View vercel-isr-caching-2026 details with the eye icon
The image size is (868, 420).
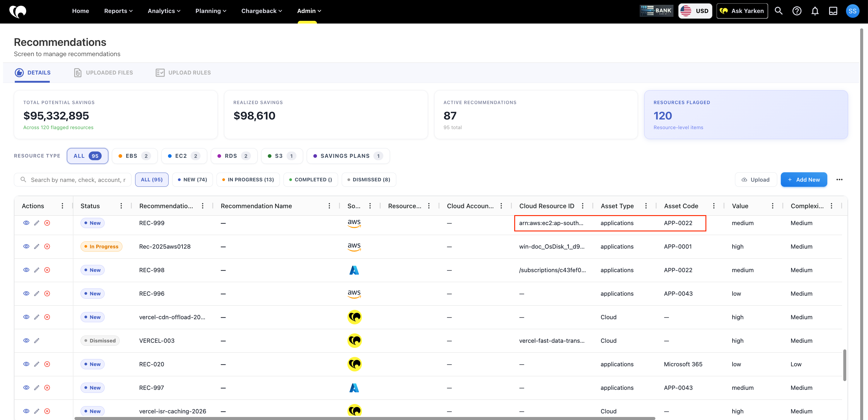tap(26, 411)
